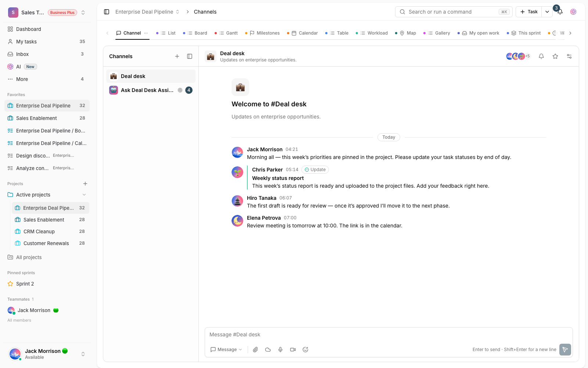The height and width of the screenshot is (368, 588).
Task: Expand the Task button dropdown arrow
Action: [x=547, y=12]
